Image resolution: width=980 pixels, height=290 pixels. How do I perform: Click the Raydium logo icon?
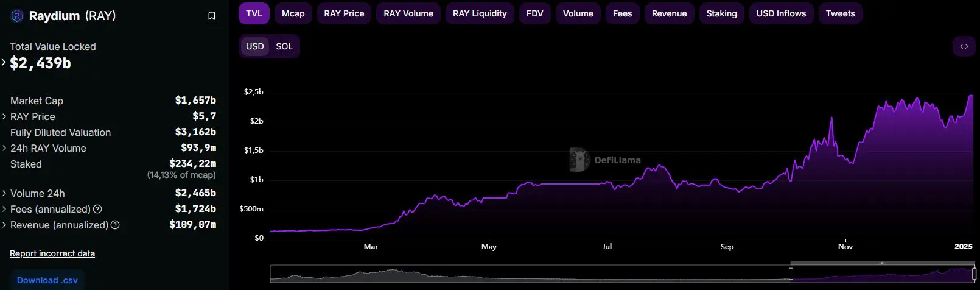[17, 16]
